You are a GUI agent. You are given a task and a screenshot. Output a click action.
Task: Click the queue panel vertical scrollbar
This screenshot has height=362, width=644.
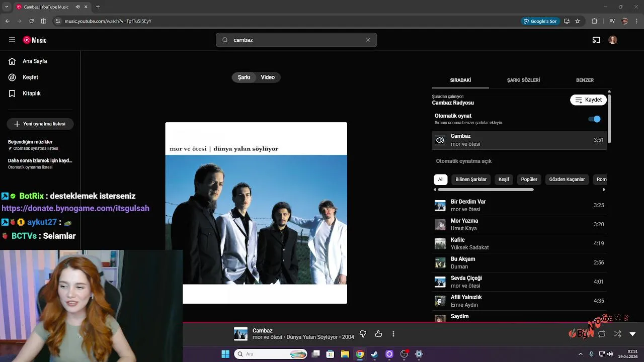pyautogui.click(x=609, y=118)
